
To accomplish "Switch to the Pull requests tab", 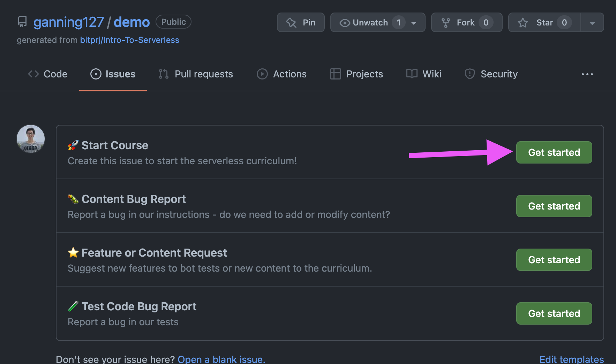I will [196, 74].
